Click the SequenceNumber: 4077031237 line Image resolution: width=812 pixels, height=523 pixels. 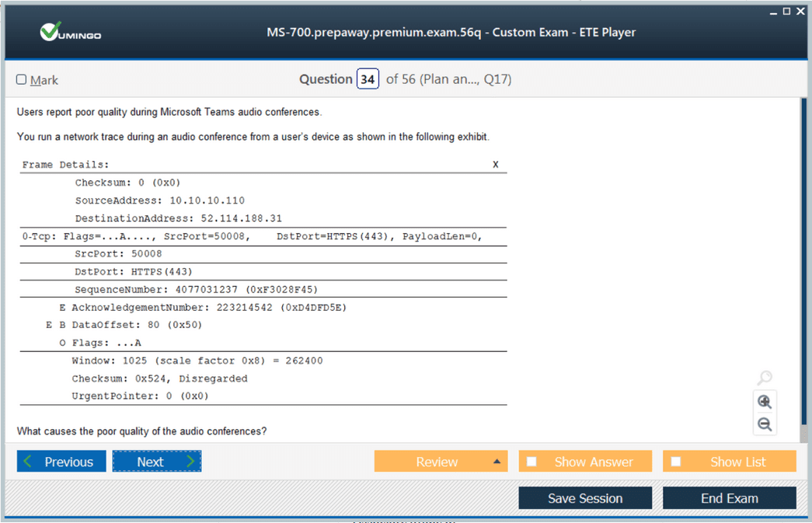(x=196, y=289)
